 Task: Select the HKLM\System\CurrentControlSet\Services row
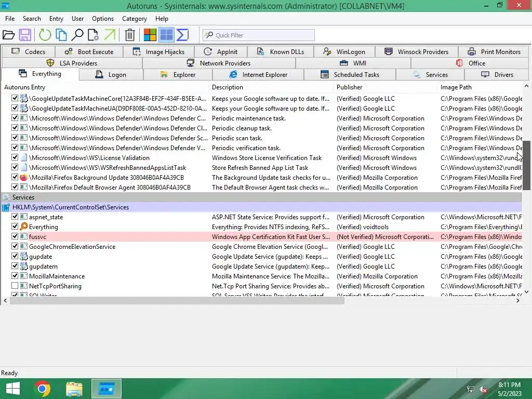[262, 207]
